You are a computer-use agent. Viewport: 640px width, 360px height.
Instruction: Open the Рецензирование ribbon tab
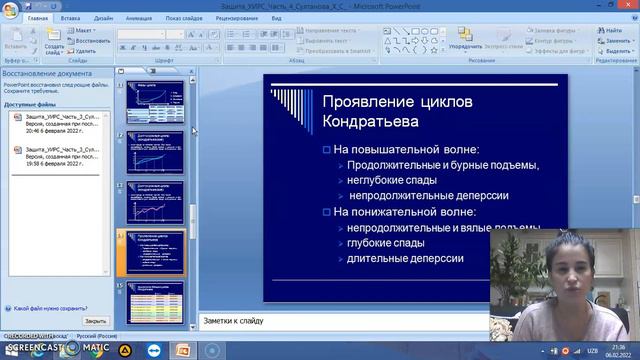pyautogui.click(x=237, y=18)
